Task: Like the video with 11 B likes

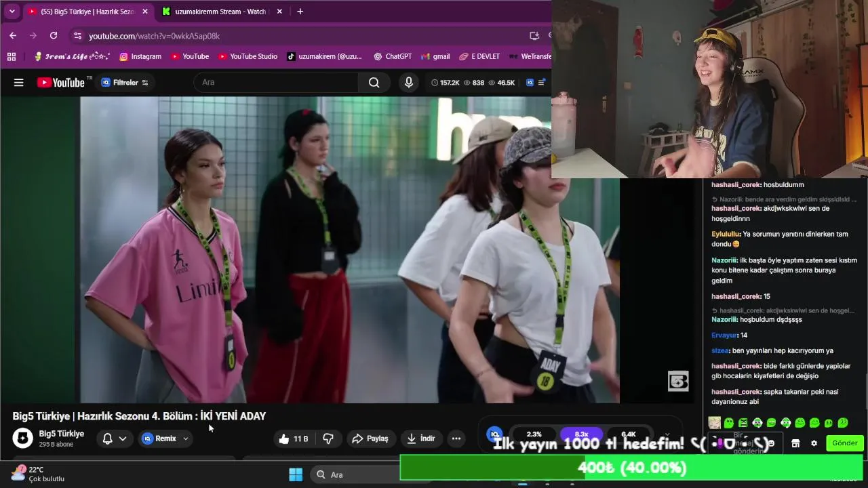Action: click(293, 439)
